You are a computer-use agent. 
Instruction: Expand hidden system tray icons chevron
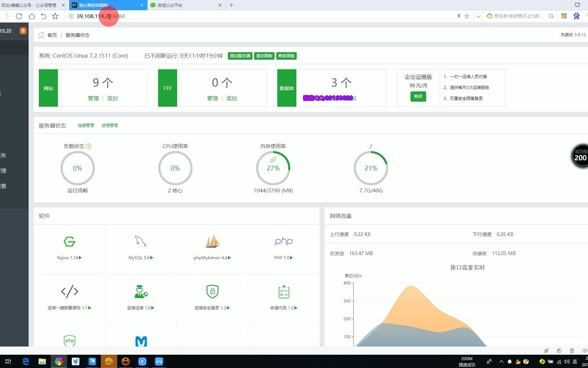click(501, 362)
